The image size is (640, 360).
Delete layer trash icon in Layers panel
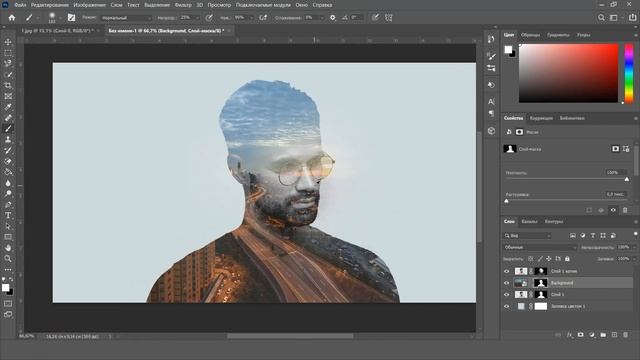click(625, 335)
